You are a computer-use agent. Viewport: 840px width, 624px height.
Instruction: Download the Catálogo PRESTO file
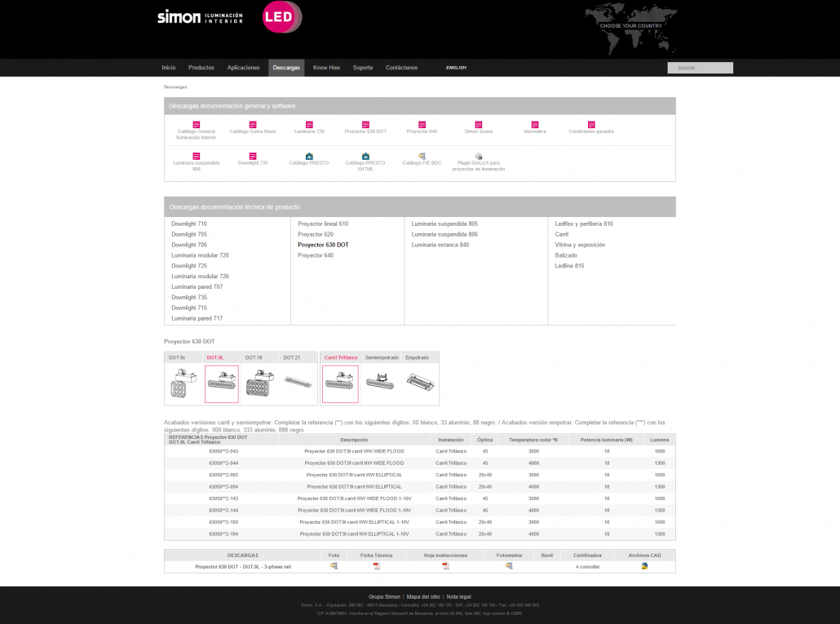click(x=309, y=157)
